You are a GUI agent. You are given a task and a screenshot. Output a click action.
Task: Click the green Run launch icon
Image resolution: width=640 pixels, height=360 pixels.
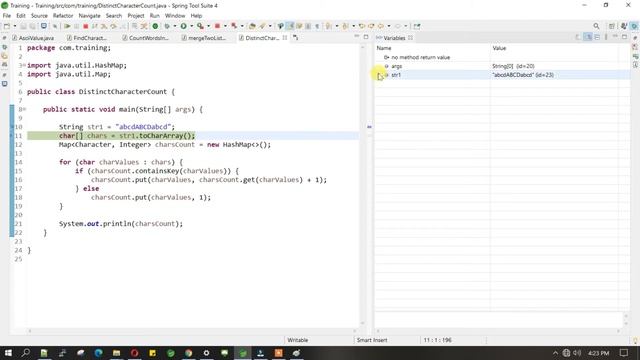pos(184,26)
